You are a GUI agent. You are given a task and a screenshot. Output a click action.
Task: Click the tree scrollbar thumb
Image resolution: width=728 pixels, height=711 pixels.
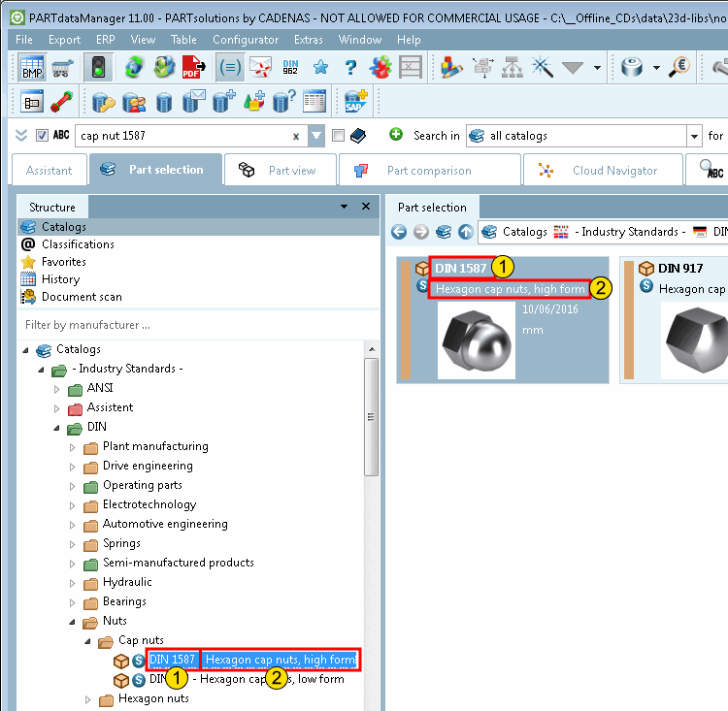pos(371,417)
